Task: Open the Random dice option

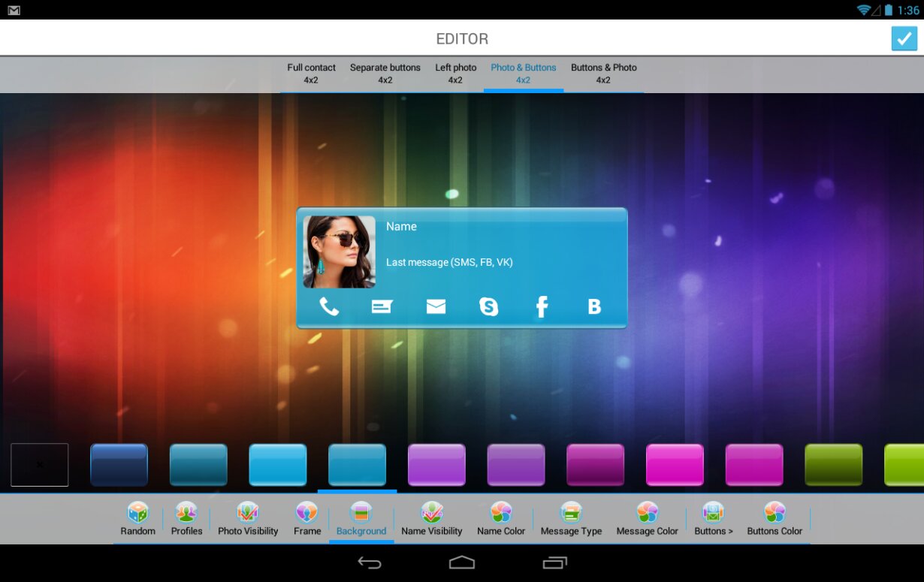Action: [x=138, y=519]
